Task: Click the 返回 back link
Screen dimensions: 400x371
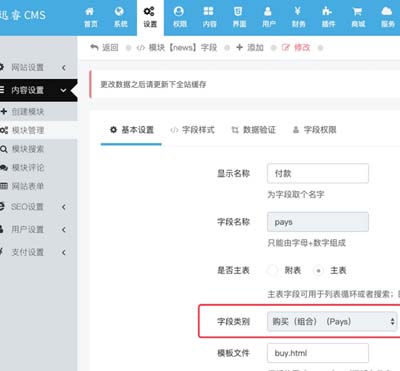Action: (104, 48)
